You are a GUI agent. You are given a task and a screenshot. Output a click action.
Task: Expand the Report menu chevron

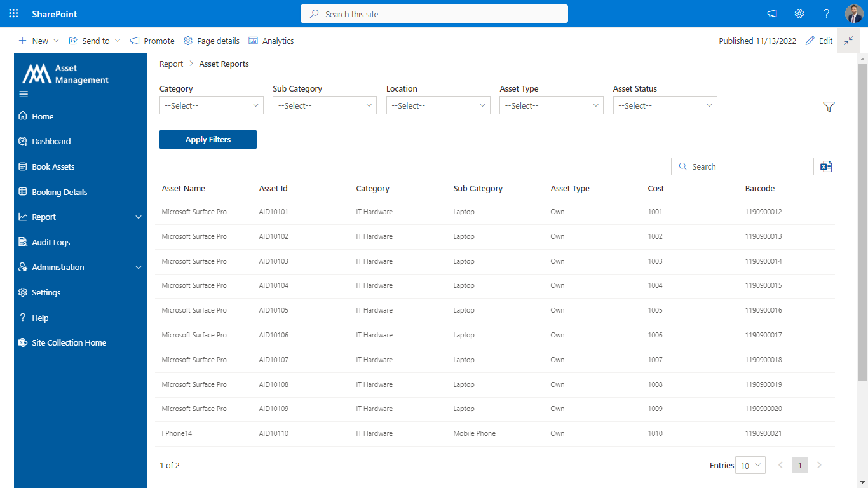point(139,217)
